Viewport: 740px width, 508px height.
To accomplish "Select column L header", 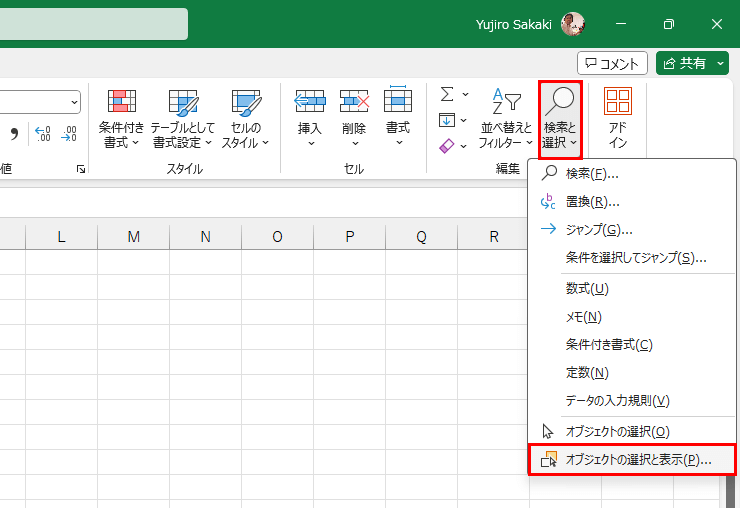I will pyautogui.click(x=61, y=237).
